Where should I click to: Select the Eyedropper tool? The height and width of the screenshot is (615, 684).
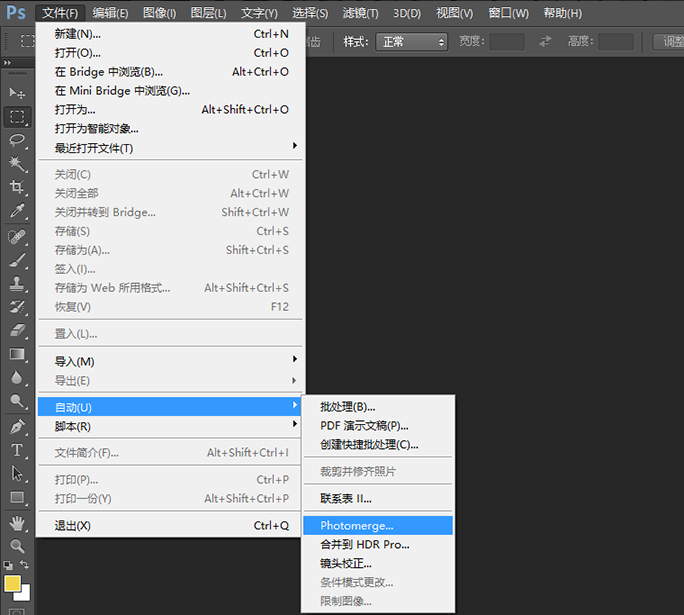[x=17, y=211]
